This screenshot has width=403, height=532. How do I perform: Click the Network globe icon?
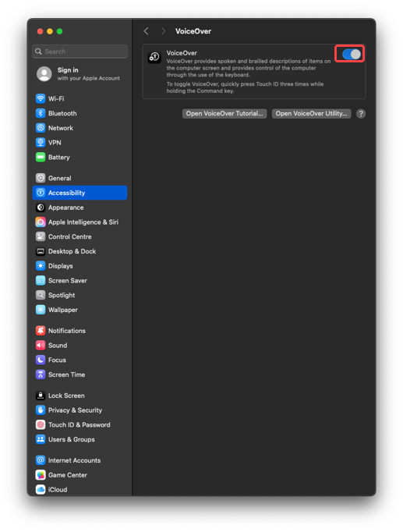coord(41,128)
